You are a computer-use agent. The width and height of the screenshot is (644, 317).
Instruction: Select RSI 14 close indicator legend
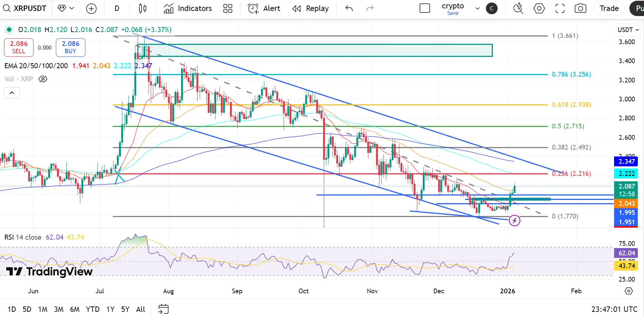[x=23, y=237]
